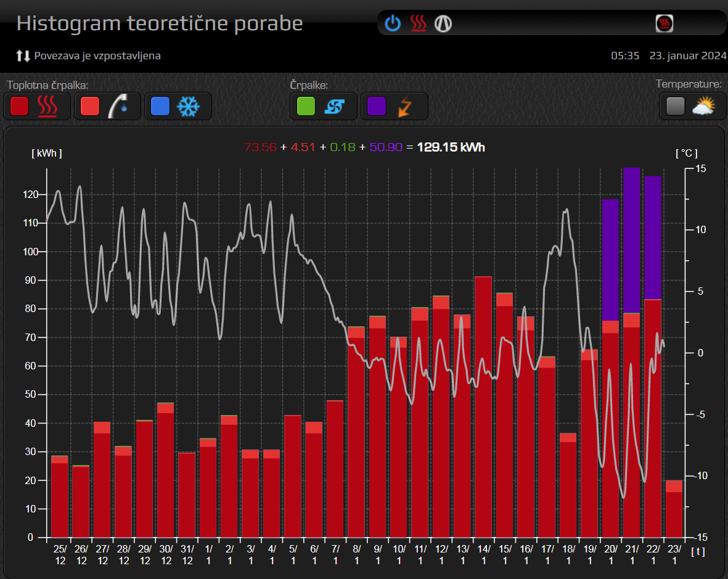Click the 'Črpalke:' label

pos(309,85)
